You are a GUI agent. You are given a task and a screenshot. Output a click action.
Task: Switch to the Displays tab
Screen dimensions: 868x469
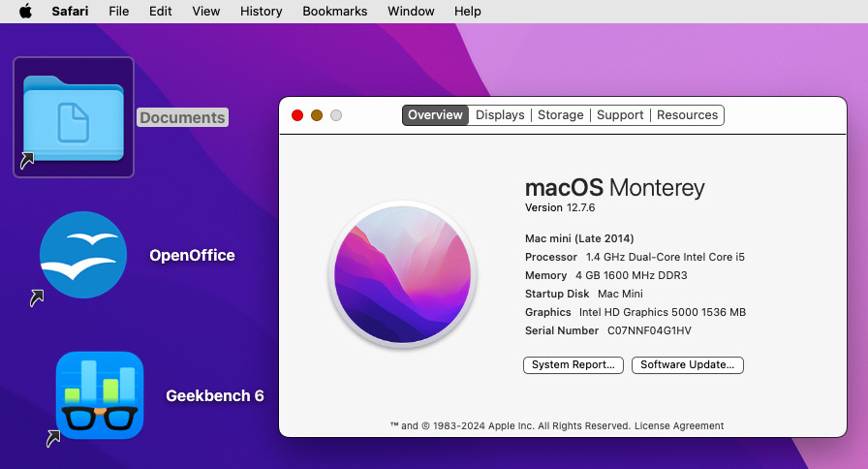point(500,115)
